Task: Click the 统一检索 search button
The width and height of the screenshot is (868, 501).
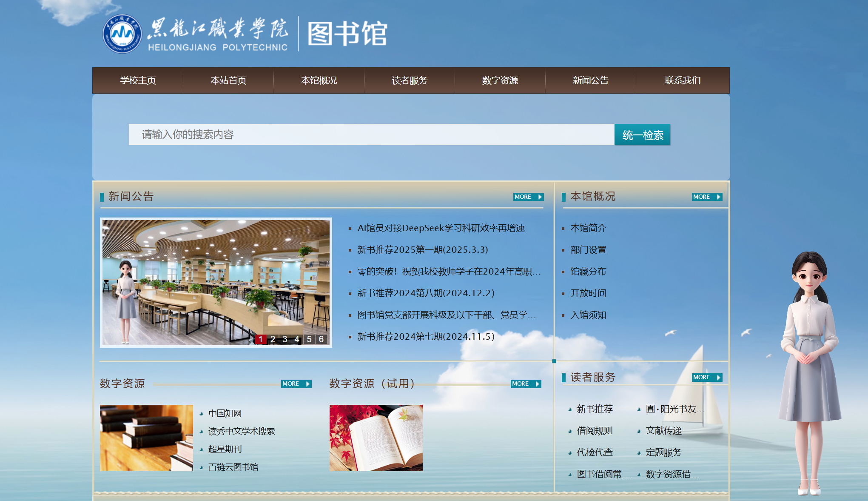Action: click(642, 135)
